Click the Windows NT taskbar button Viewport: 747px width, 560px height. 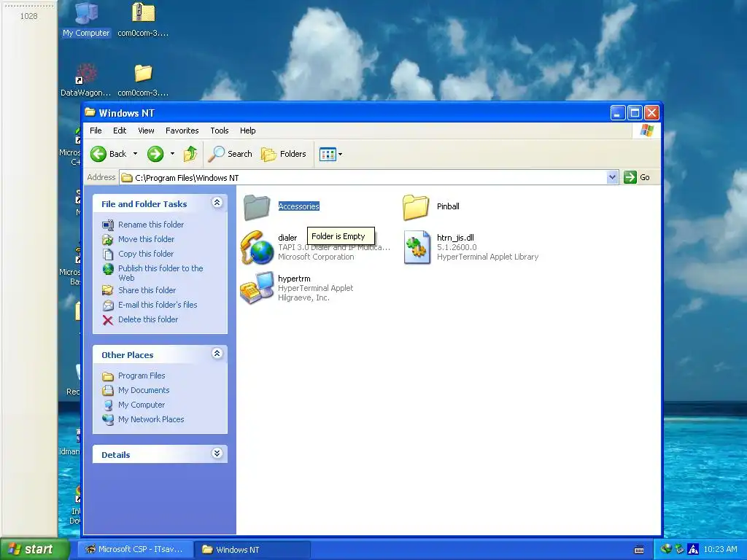(252, 550)
